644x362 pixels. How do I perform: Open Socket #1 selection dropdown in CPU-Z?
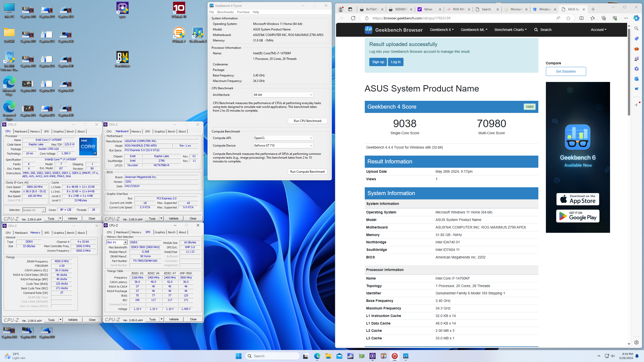(34, 210)
